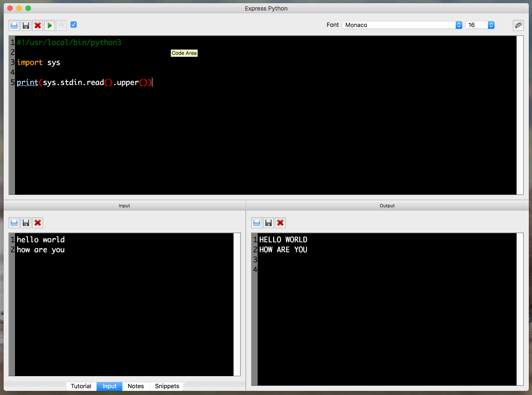Save the input panel text
532x395 pixels.
[x=26, y=222]
